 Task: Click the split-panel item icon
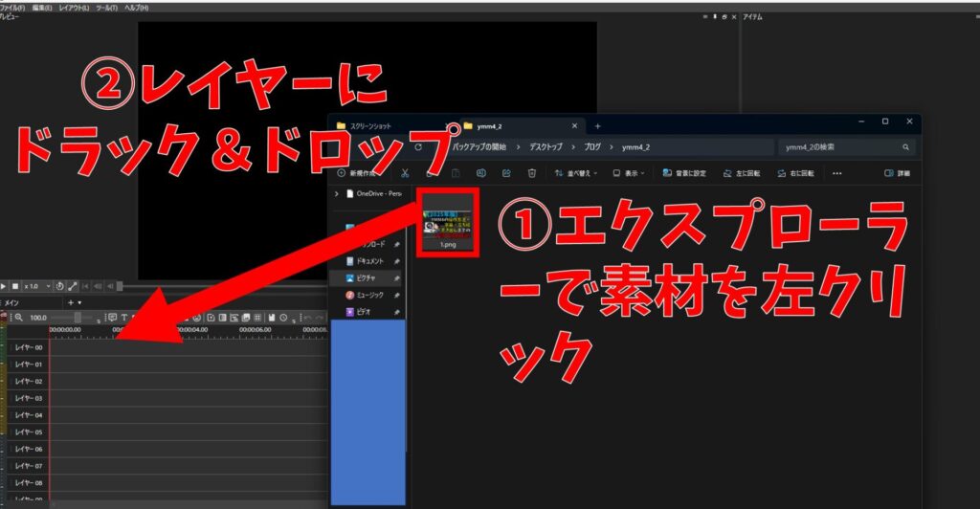222,318
